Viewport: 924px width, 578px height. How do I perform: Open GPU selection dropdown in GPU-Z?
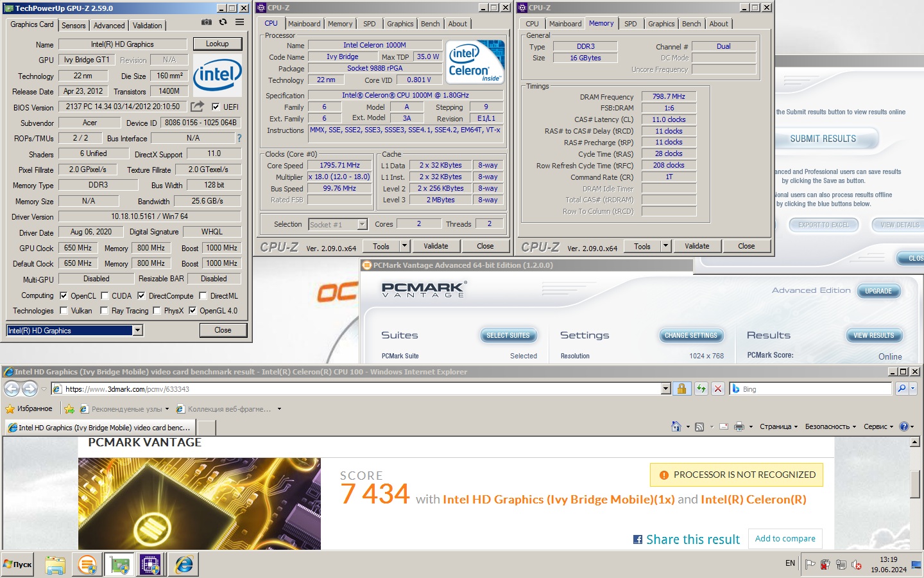[x=137, y=330]
